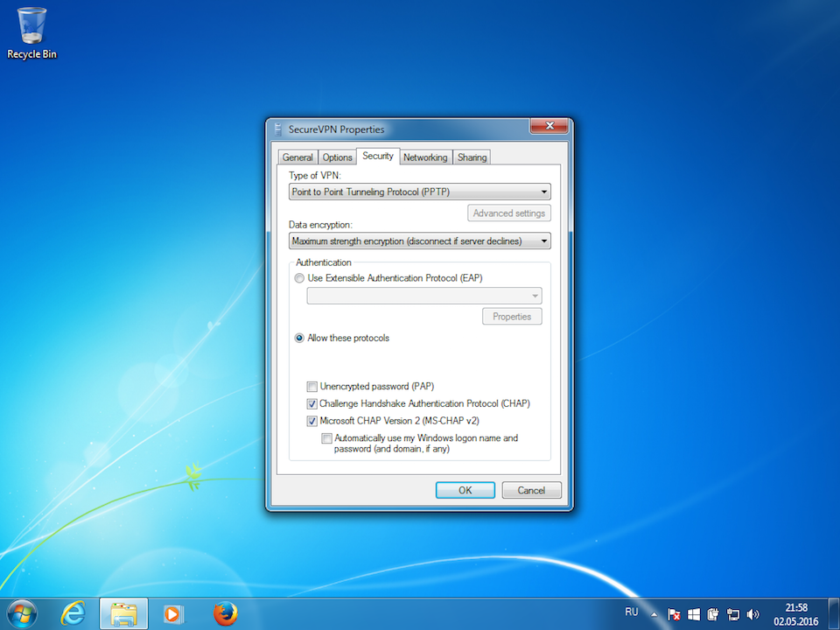
Task: Click the Windows flag tray icon
Action: (x=694, y=614)
